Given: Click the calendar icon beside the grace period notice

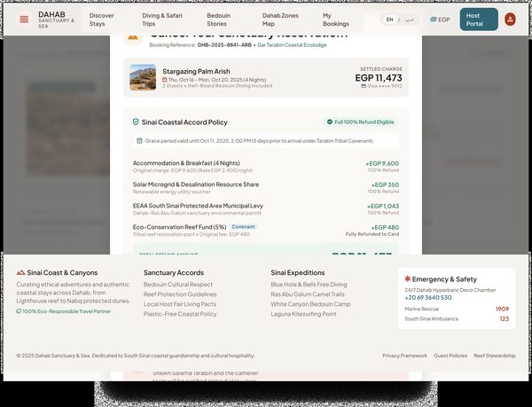Looking at the screenshot, I should point(139,141).
